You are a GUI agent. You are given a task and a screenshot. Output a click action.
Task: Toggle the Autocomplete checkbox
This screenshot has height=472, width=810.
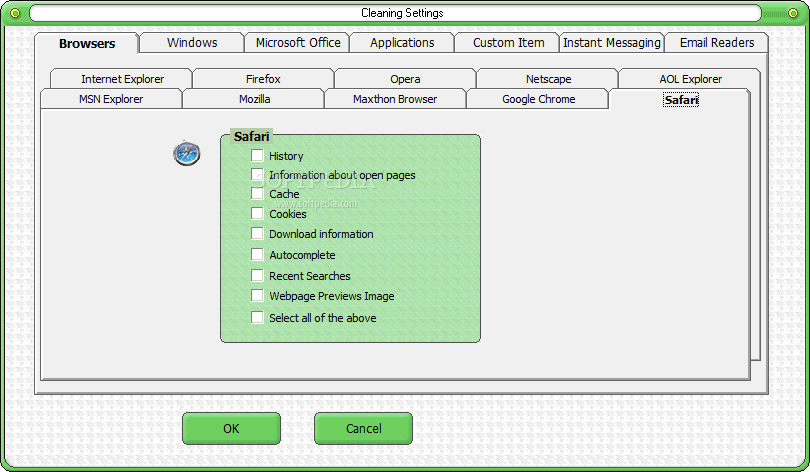(x=257, y=255)
